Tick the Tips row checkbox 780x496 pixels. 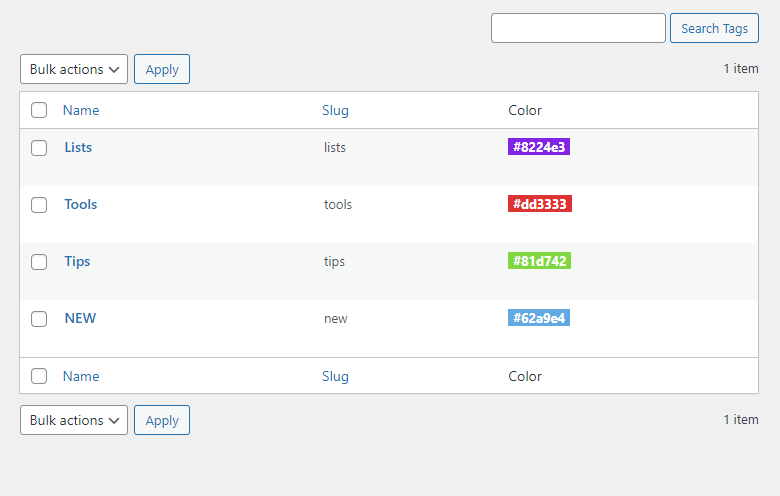pos(39,262)
